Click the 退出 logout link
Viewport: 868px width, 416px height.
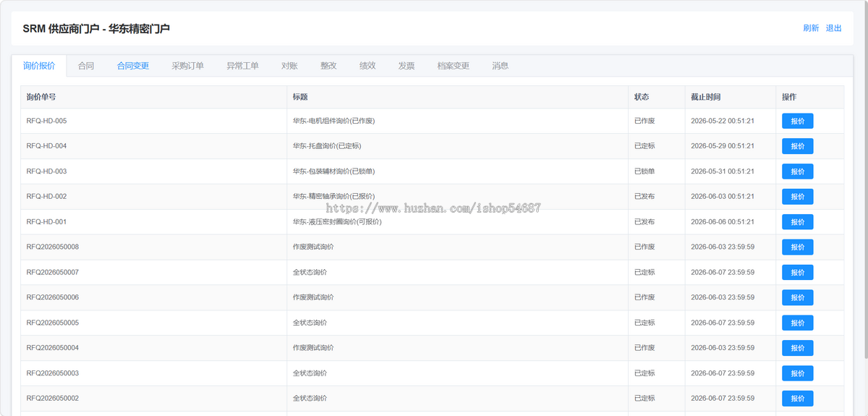[834, 28]
